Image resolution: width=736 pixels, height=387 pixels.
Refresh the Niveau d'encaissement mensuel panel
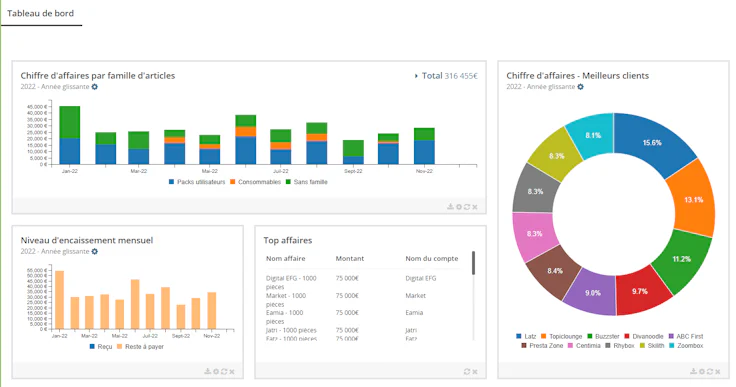point(224,372)
